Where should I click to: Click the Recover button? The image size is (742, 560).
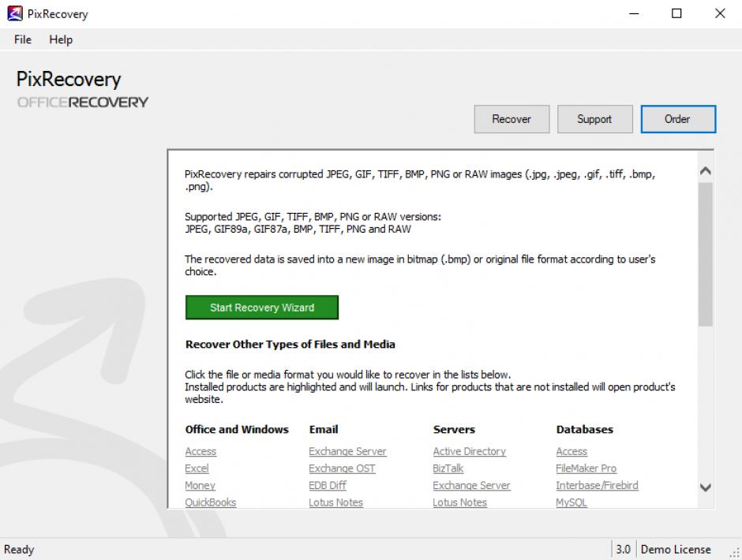pyautogui.click(x=512, y=119)
